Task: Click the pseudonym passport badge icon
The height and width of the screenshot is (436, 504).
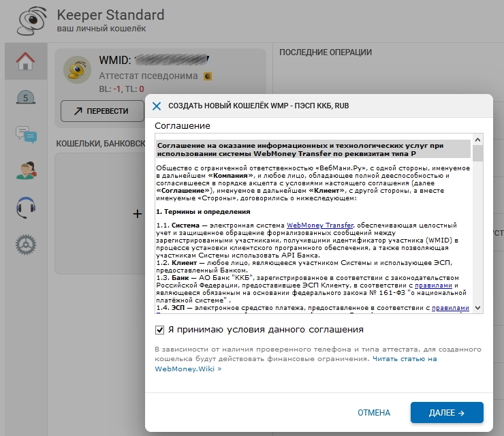Action: pyautogui.click(x=208, y=76)
